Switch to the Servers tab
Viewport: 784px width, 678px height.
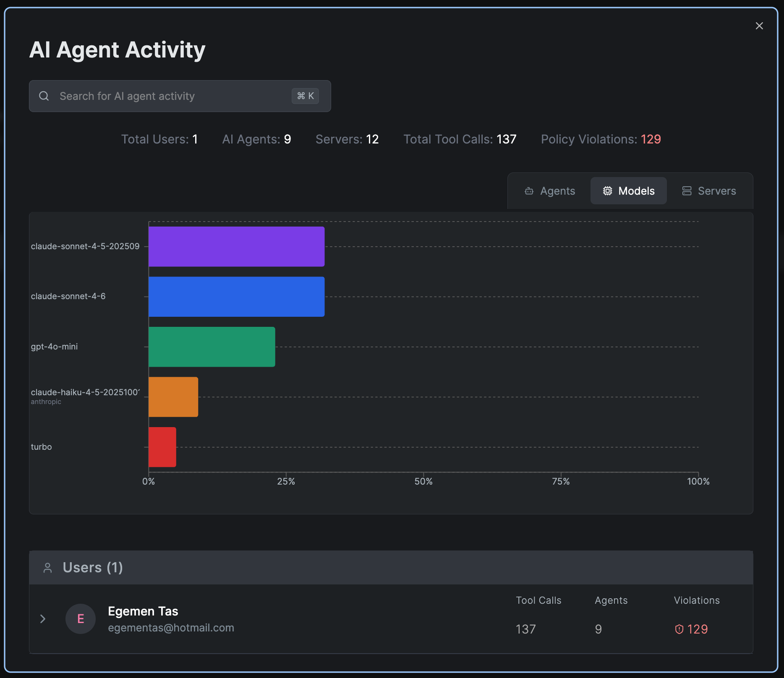click(x=709, y=191)
